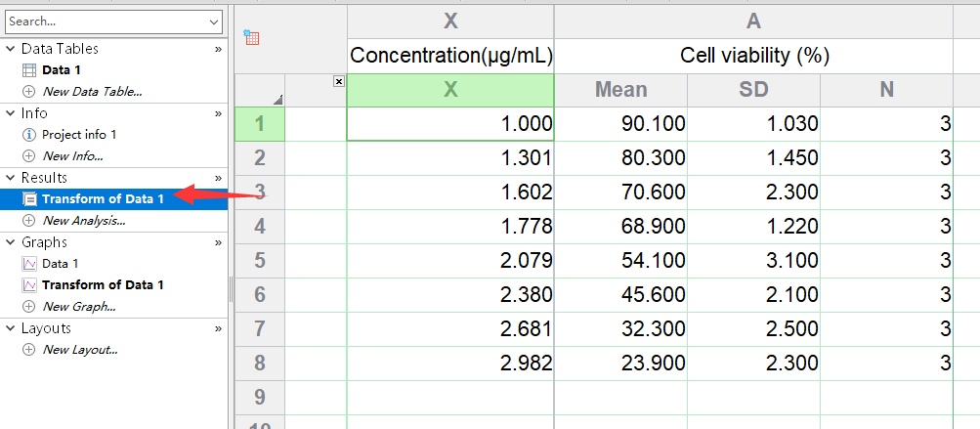Click New Info... link
The image size is (980, 429).
(x=72, y=155)
